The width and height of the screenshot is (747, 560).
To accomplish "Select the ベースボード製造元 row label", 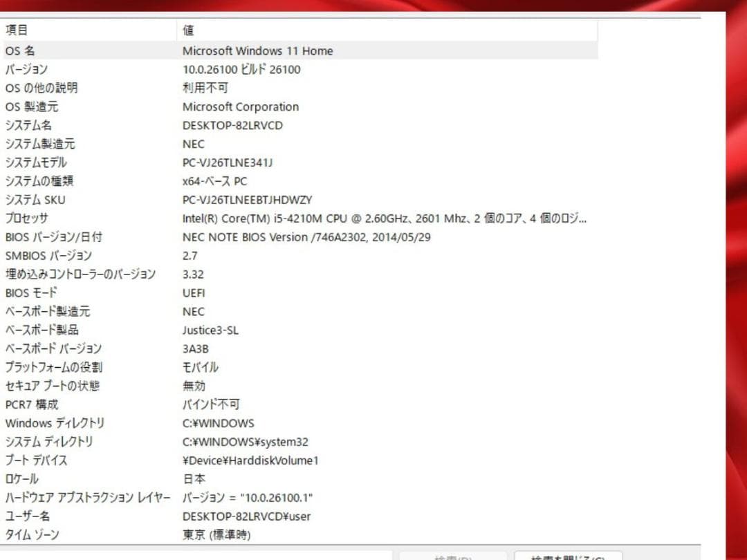I will point(48,311).
